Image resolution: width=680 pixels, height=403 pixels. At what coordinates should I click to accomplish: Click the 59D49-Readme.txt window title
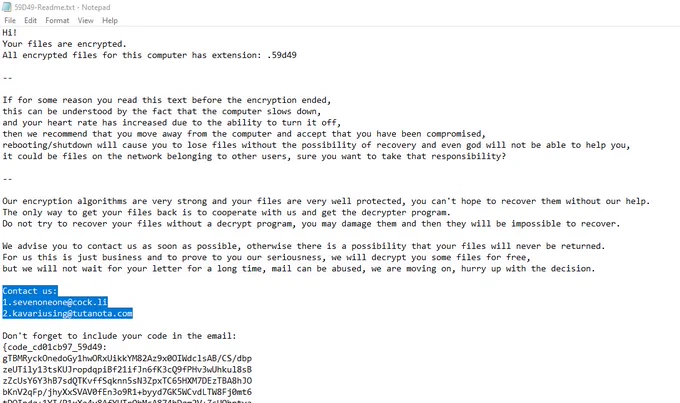(62, 7)
